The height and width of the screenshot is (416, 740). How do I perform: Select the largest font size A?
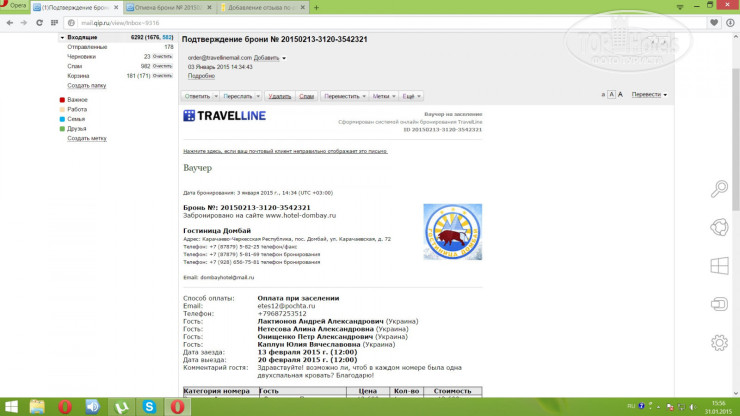tap(623, 94)
